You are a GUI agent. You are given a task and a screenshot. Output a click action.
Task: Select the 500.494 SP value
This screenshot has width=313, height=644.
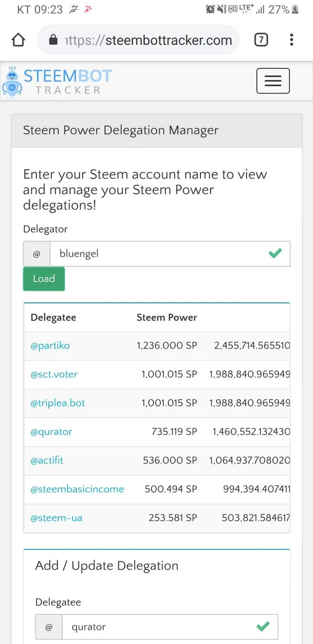pos(171,489)
